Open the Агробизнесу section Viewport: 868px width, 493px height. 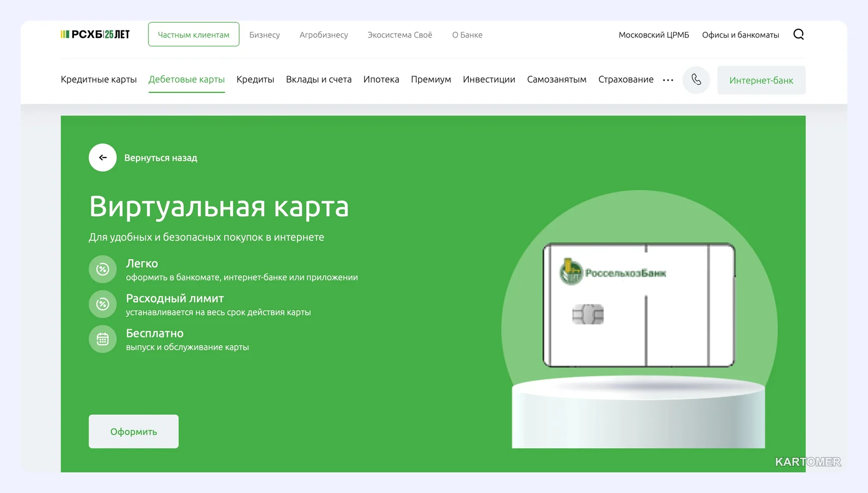tap(324, 35)
